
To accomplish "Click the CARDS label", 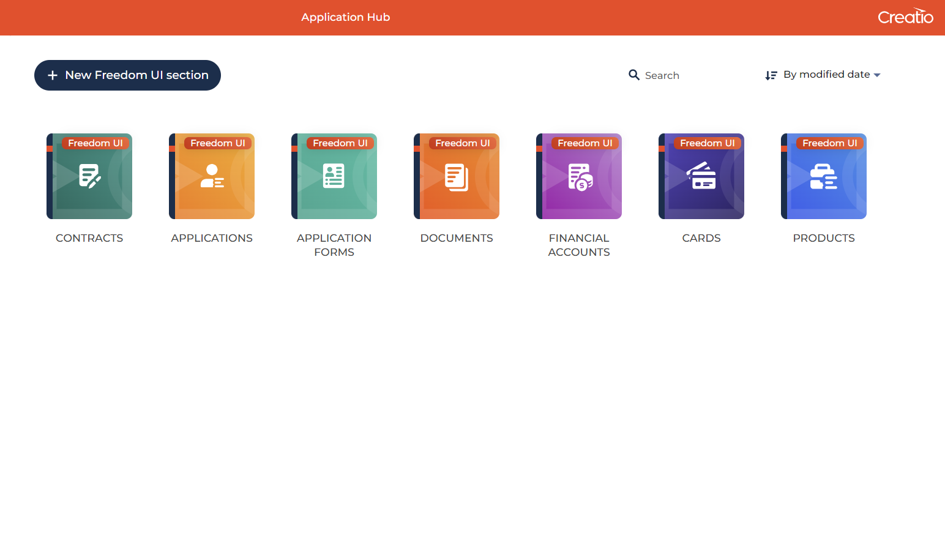I will 701,238.
